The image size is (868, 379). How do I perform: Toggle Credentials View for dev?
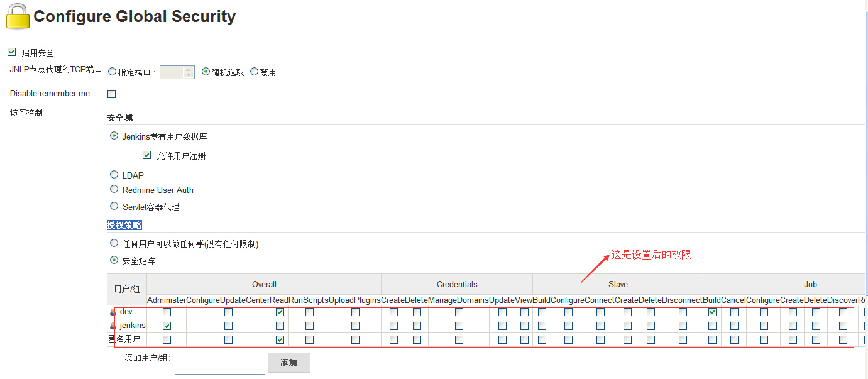pos(524,312)
